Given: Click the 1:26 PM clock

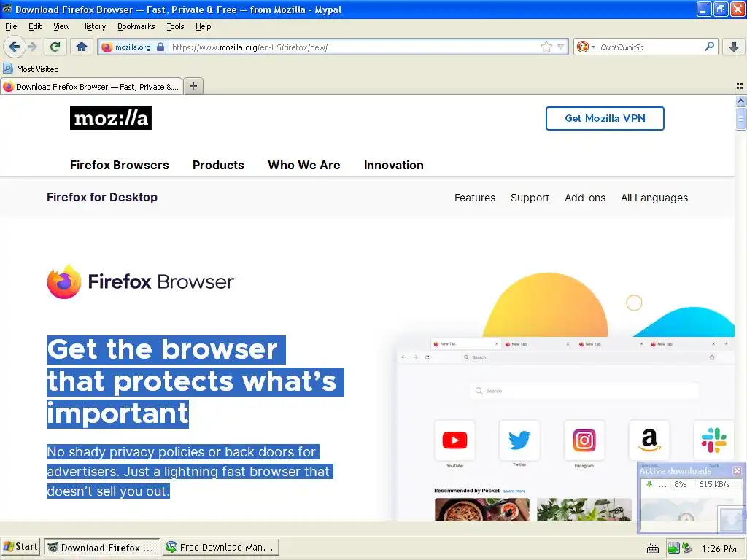Looking at the screenshot, I should [719, 549].
